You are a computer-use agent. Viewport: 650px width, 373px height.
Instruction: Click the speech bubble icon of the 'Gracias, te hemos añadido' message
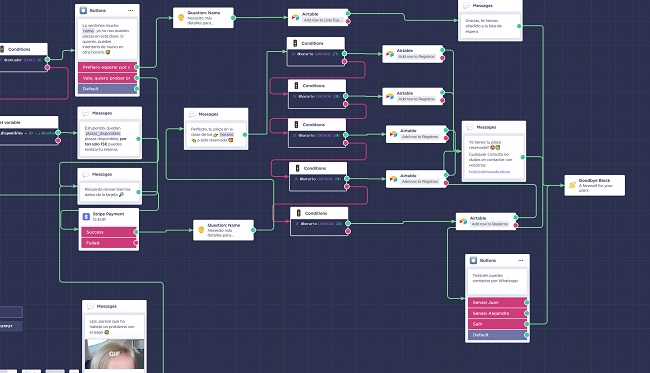[x=466, y=6]
